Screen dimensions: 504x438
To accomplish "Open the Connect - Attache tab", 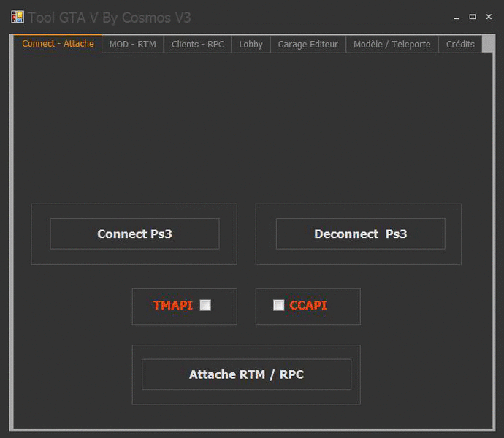I will [58, 43].
